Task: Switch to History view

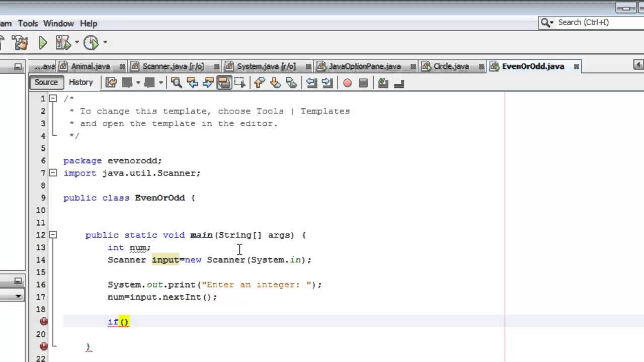Action: pos(81,82)
